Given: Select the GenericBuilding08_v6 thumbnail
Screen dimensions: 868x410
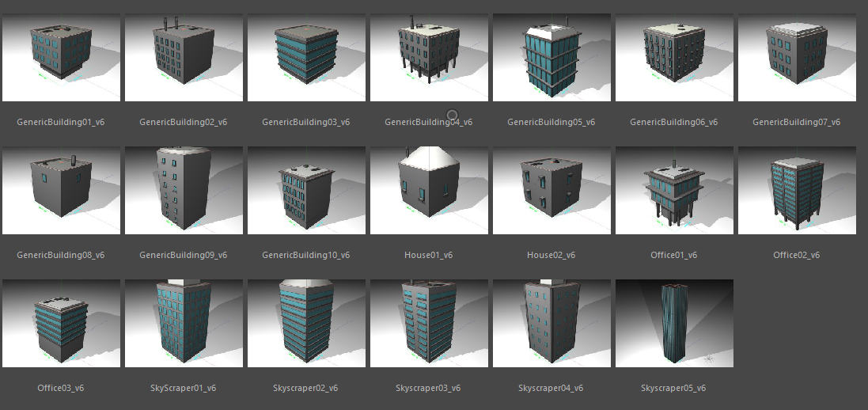Looking at the screenshot, I should tap(61, 190).
